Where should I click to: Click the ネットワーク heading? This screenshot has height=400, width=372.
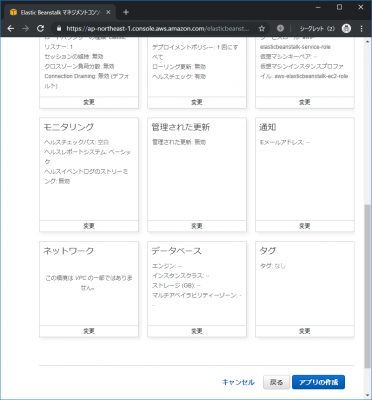69,251
